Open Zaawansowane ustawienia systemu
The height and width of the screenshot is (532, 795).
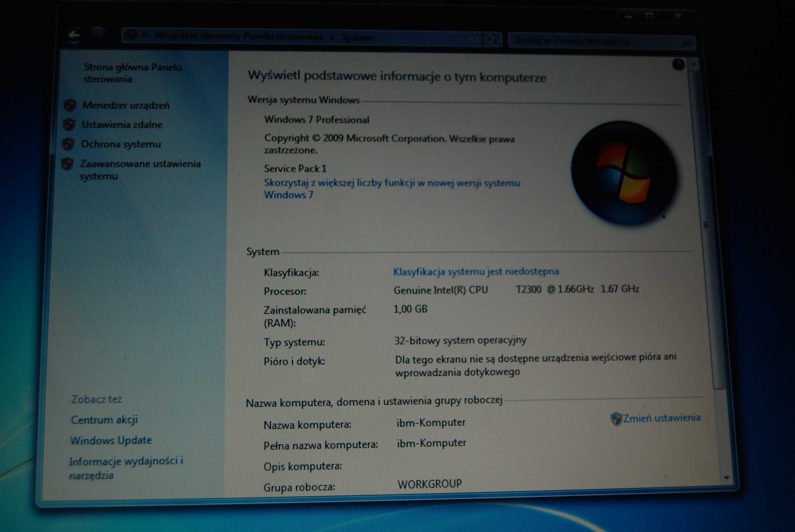tap(140, 170)
